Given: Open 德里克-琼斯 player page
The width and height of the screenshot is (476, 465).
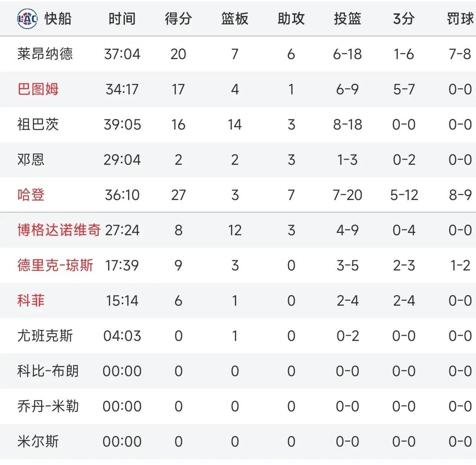Looking at the screenshot, I should pyautogui.click(x=55, y=265).
